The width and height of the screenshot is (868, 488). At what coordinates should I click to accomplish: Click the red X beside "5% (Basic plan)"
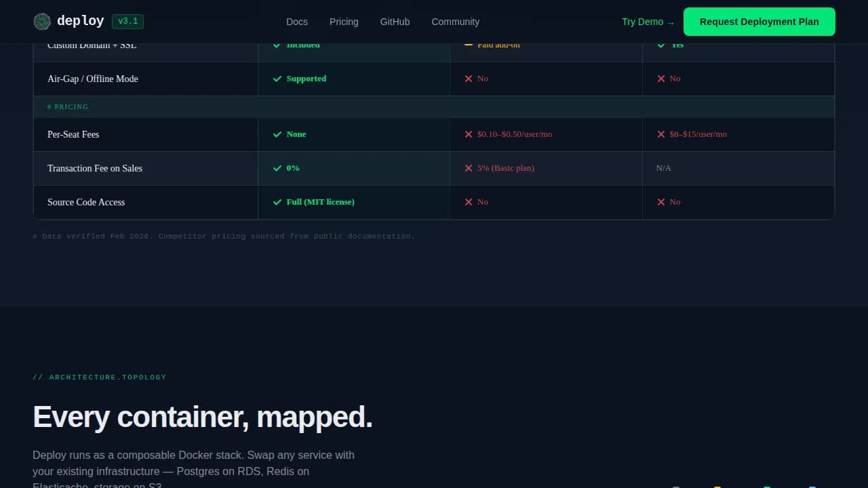[x=469, y=168]
